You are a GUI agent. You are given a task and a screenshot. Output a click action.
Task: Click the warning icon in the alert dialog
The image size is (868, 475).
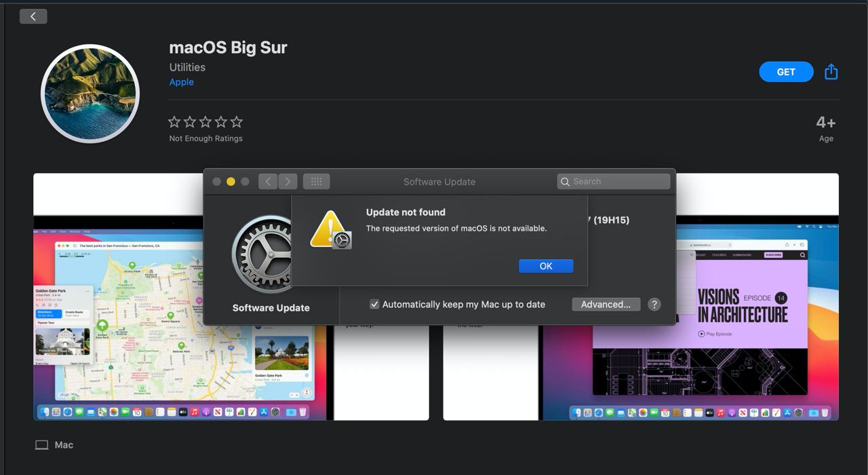click(x=330, y=229)
